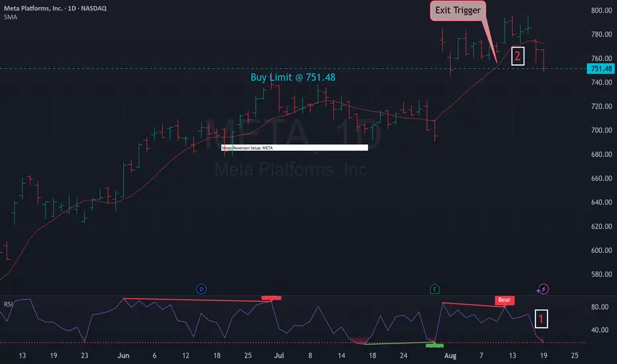Click the '25' date label at far right

(x=575, y=356)
